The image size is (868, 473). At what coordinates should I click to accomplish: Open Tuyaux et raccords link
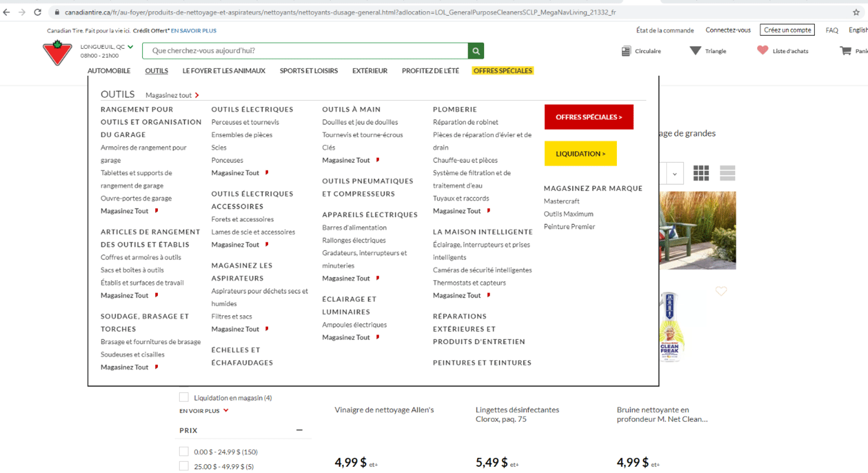[x=461, y=198]
